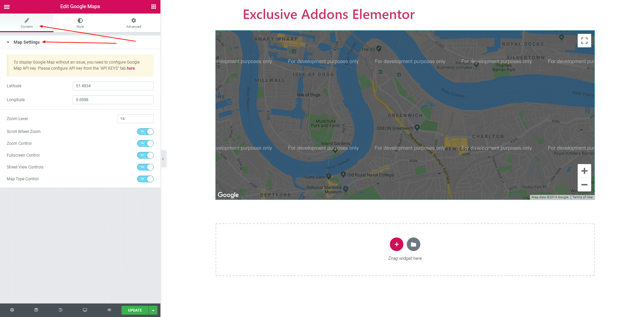
Task: Open responsive mode desktop icon
Action: coord(85,310)
